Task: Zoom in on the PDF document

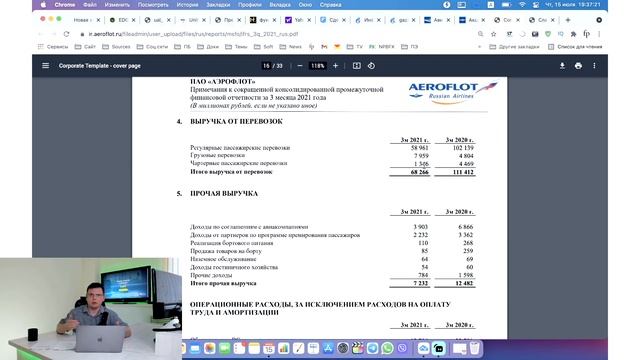Action: (x=336, y=66)
